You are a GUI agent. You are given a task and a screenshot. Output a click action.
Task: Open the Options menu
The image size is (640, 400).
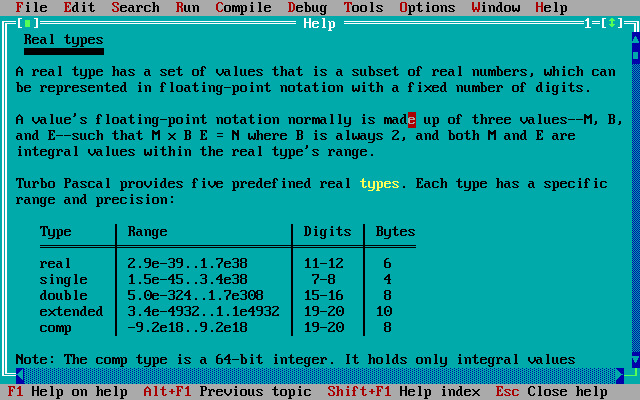pyautogui.click(x=427, y=7)
